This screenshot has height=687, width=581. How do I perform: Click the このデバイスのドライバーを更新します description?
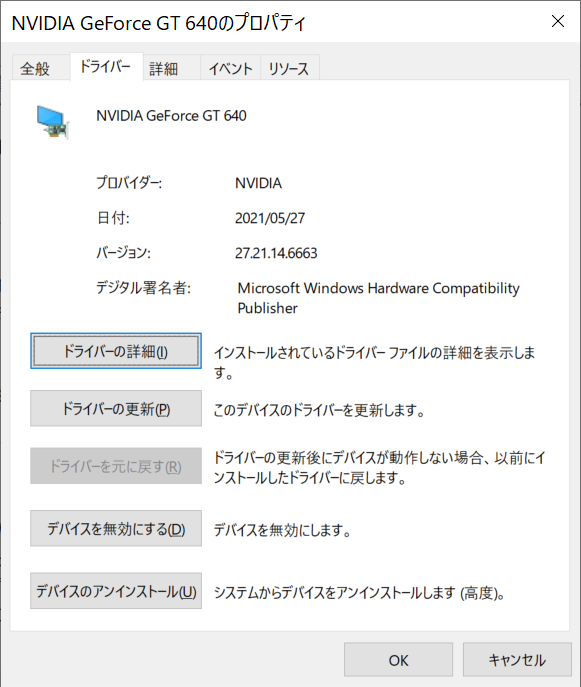[319, 410]
